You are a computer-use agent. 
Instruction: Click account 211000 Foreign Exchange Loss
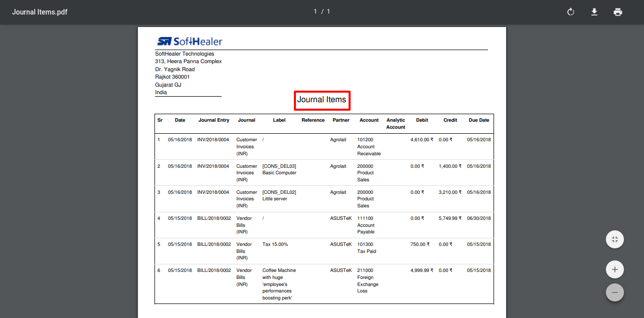(x=368, y=280)
